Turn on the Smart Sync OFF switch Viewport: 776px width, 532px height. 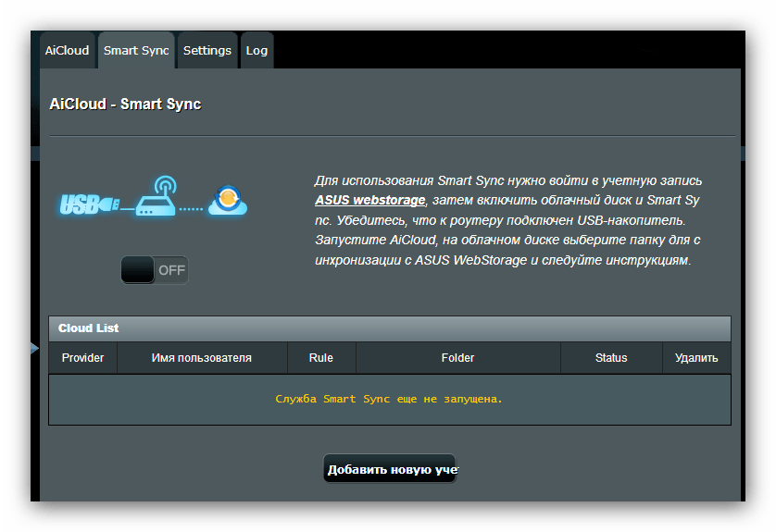tap(155, 270)
